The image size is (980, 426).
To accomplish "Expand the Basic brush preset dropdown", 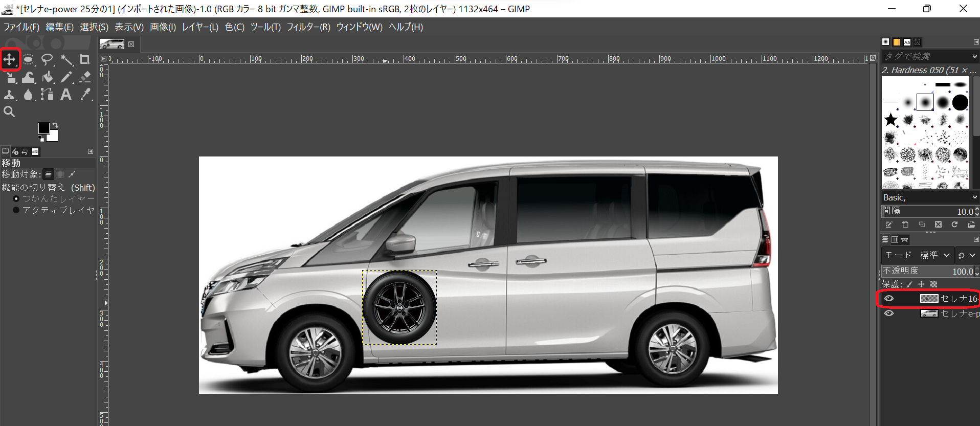I will [x=974, y=197].
